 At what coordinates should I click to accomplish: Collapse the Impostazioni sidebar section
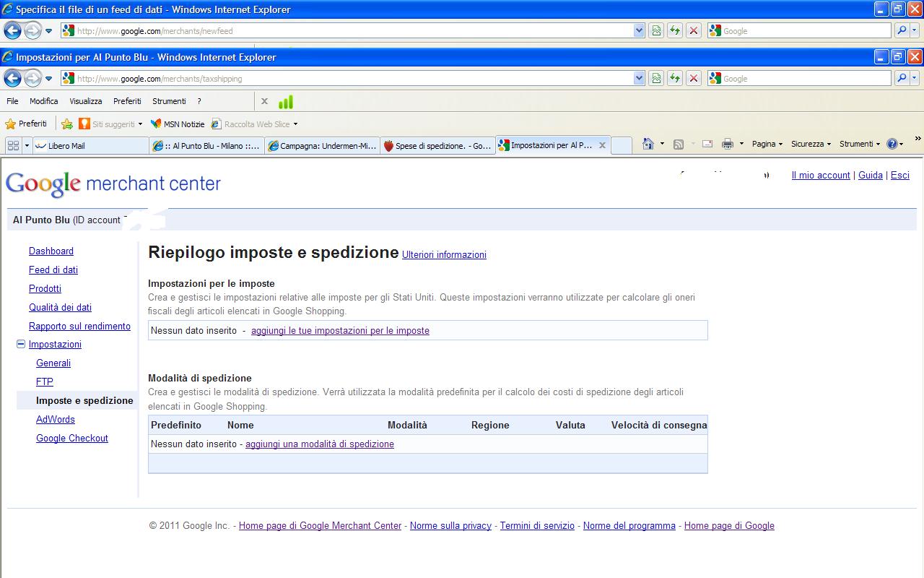tap(21, 344)
